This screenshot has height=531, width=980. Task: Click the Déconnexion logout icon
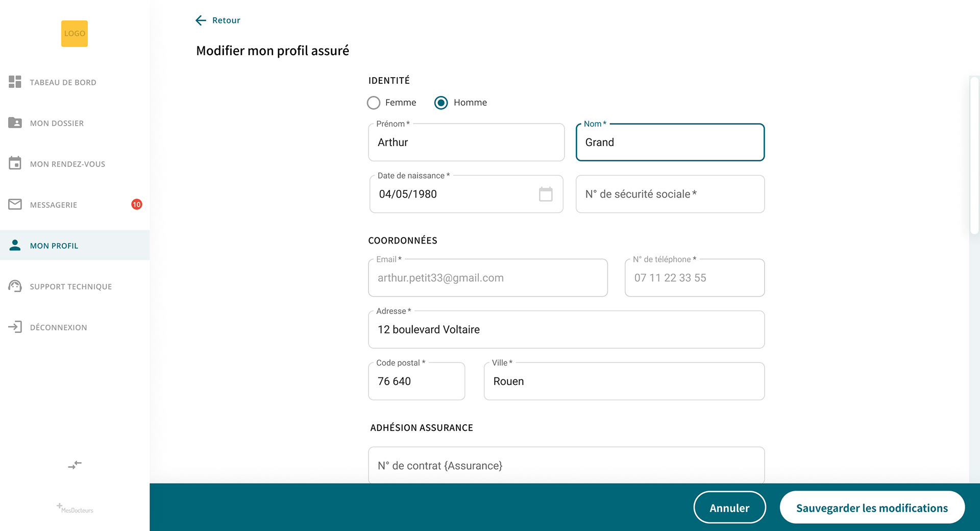pyautogui.click(x=15, y=327)
